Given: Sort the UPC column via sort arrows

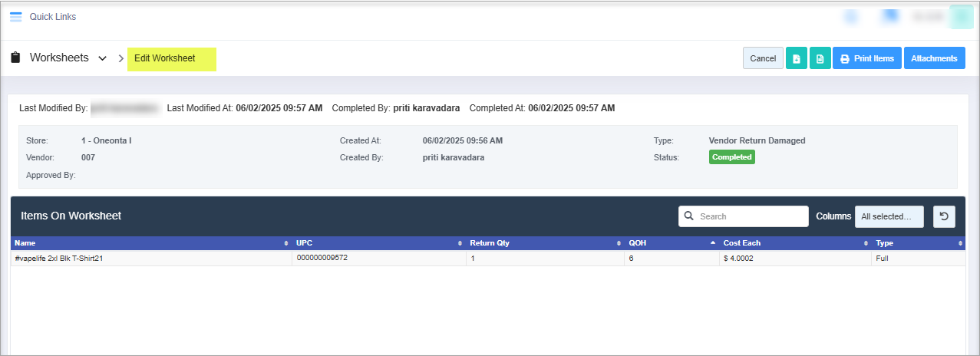Looking at the screenshot, I should point(460,243).
